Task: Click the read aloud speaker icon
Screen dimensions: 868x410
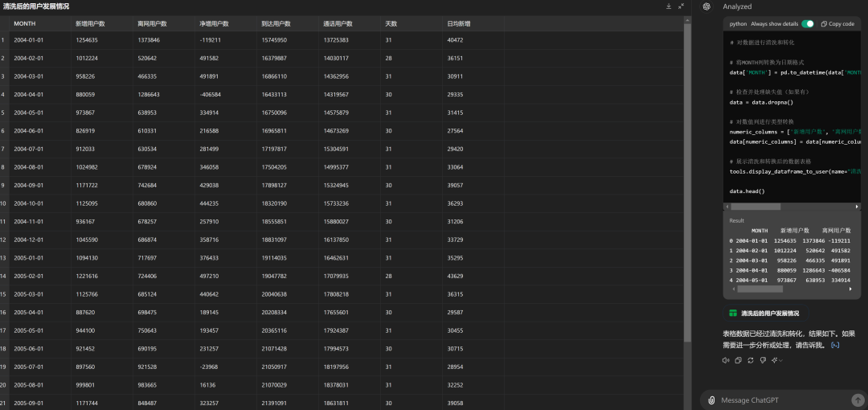Action: tap(726, 360)
